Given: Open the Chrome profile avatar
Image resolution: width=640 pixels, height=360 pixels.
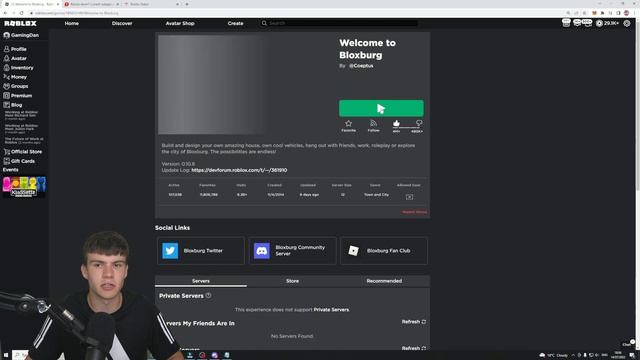Looking at the screenshot, I should tap(627, 13).
